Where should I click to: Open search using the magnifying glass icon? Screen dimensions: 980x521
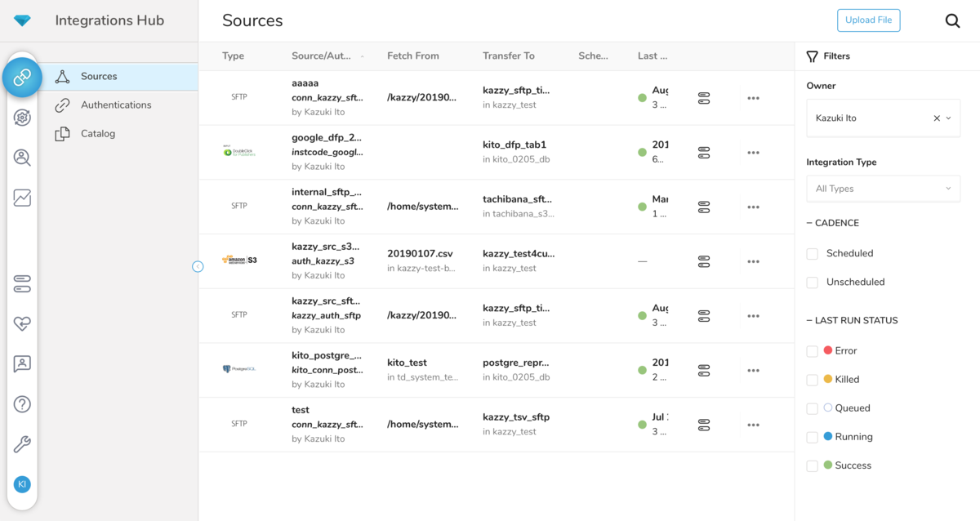[x=952, y=20]
